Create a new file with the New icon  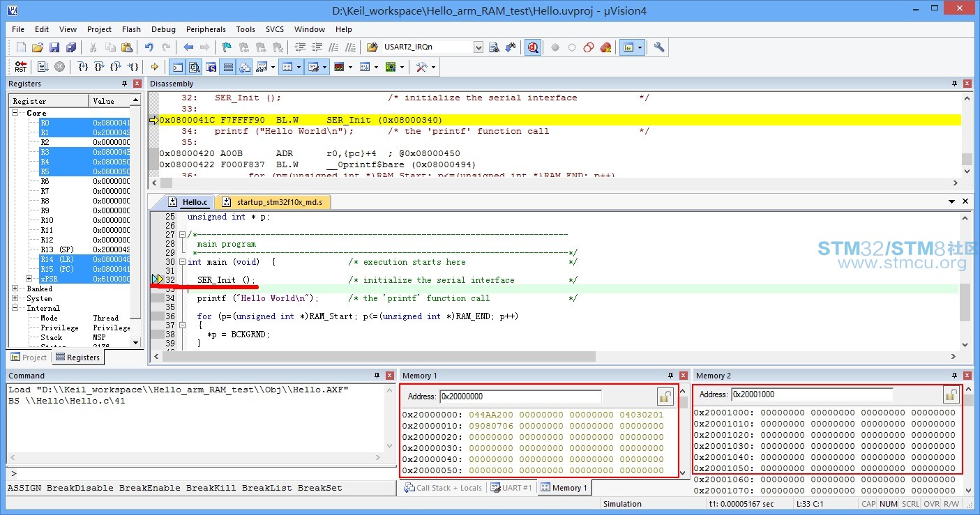(21, 47)
